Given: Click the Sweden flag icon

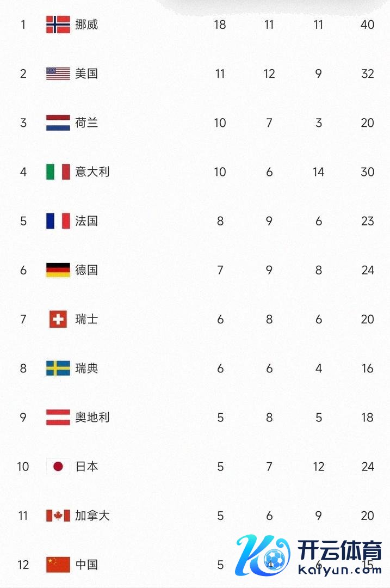Looking at the screenshot, I should 58,368.
